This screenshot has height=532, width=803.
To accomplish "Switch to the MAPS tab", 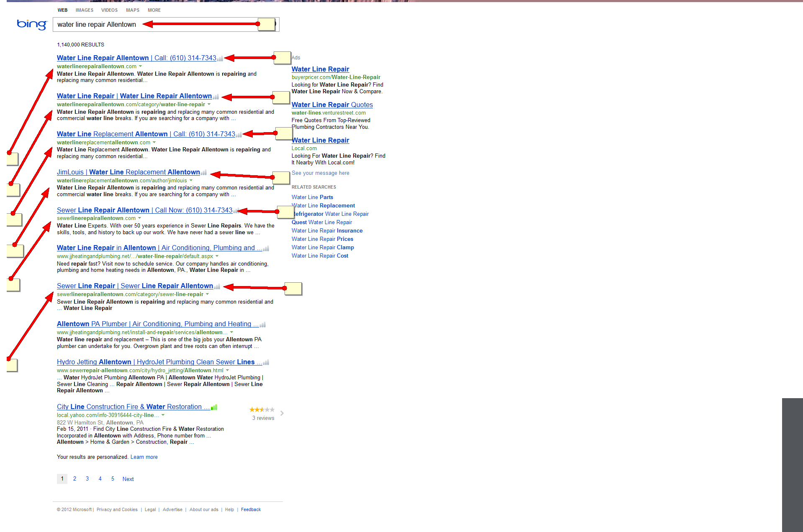I will click(x=133, y=10).
